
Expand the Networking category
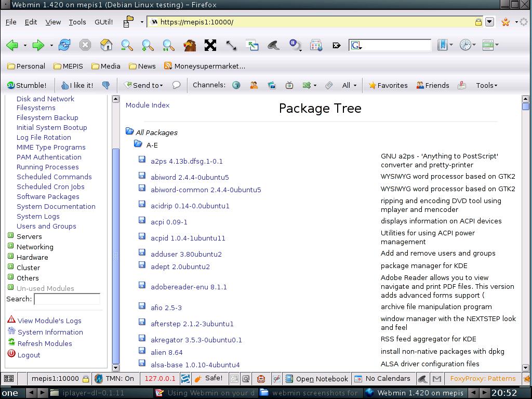point(10,246)
